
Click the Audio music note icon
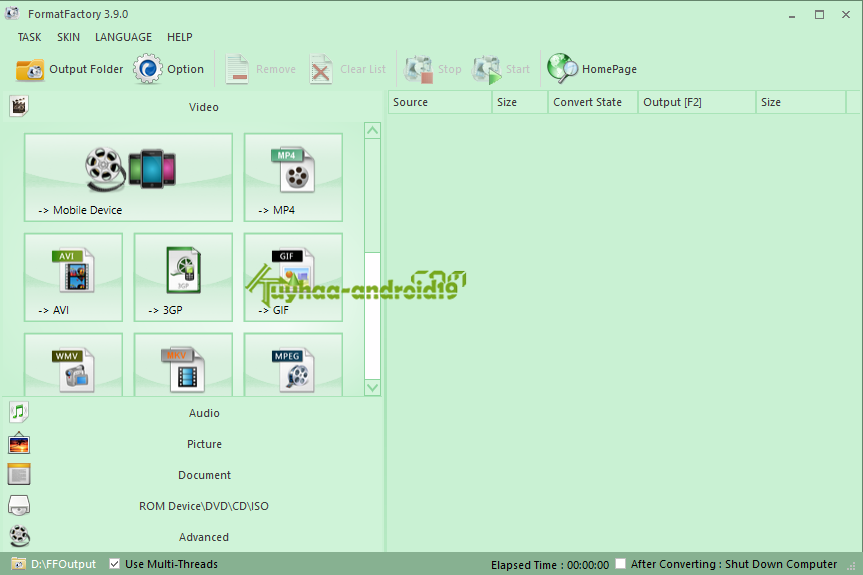(x=19, y=412)
